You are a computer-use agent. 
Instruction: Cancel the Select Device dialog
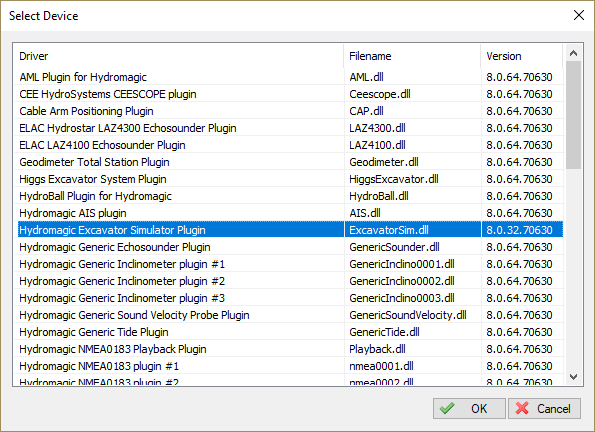544,408
